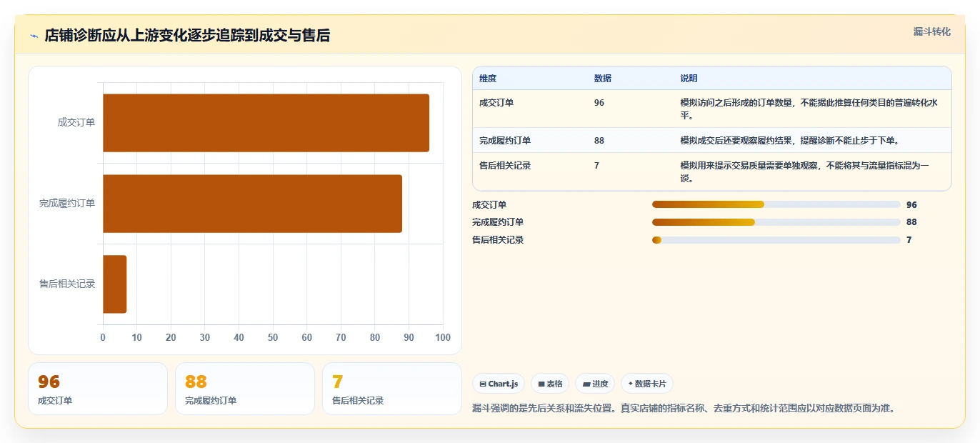Click the x-axis tick label 50
The height and width of the screenshot is (443, 980).
click(273, 337)
